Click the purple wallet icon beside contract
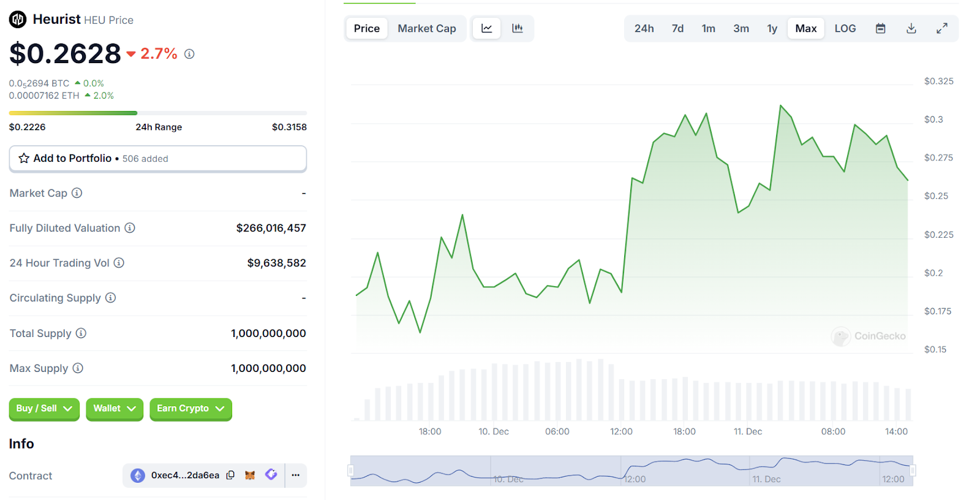Image resolution: width=980 pixels, height=500 pixels. [271, 474]
